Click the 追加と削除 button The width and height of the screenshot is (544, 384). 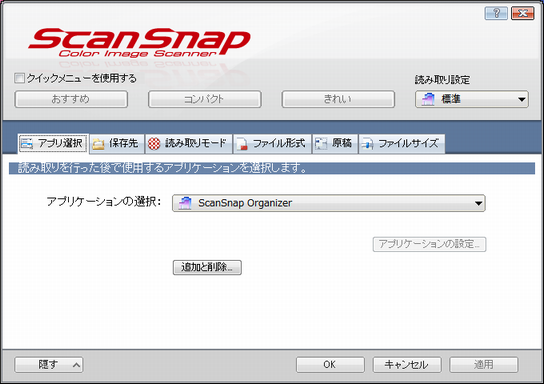207,267
